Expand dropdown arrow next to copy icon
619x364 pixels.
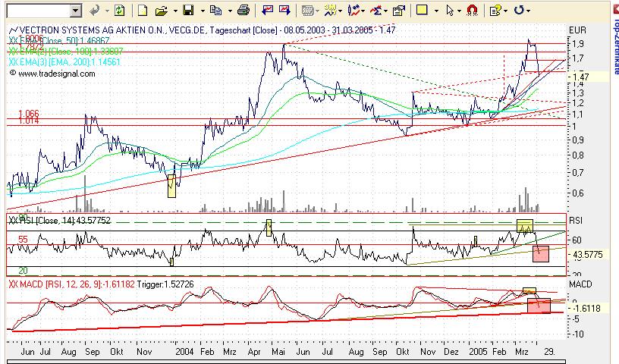click(x=229, y=11)
